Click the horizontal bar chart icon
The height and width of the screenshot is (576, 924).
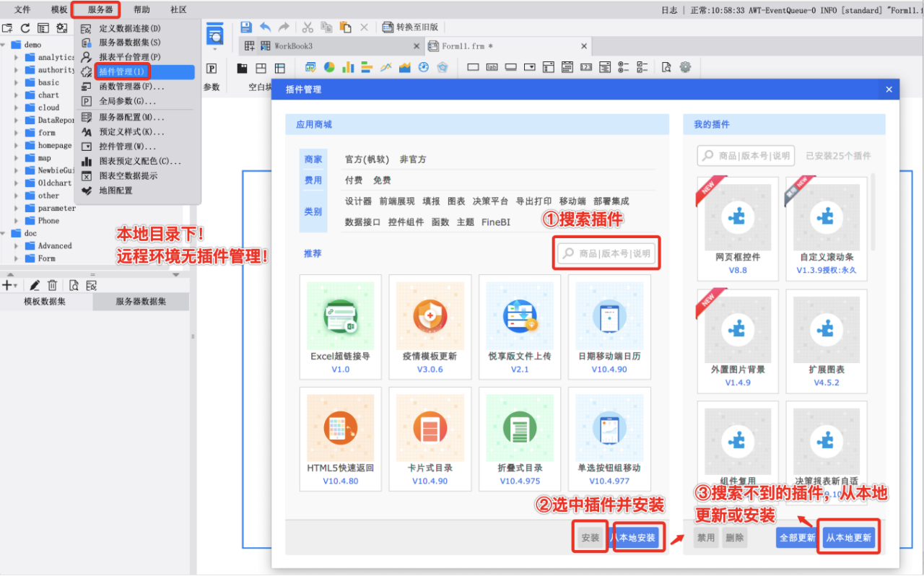(x=367, y=67)
